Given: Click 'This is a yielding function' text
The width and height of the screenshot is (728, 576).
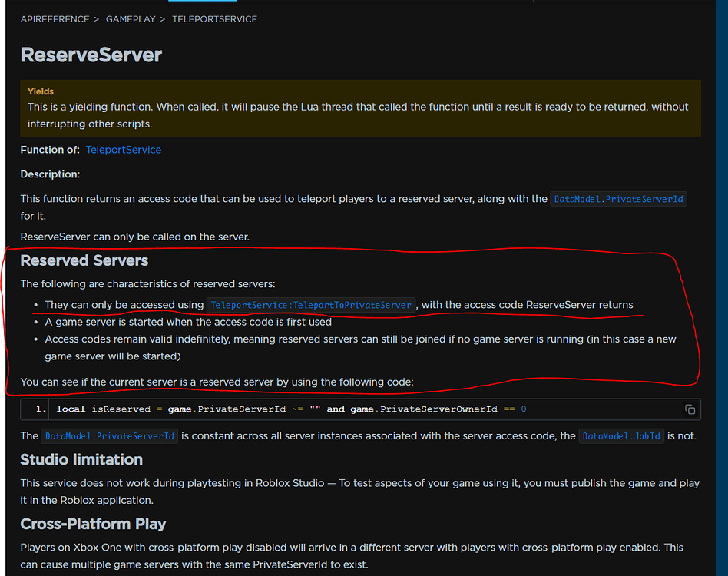Looking at the screenshot, I should 358,115.
